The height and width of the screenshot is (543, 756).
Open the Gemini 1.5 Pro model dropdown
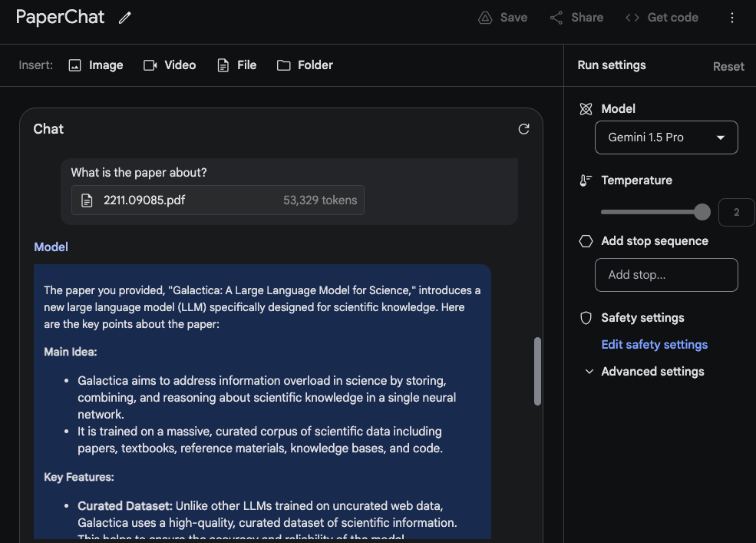(x=666, y=137)
